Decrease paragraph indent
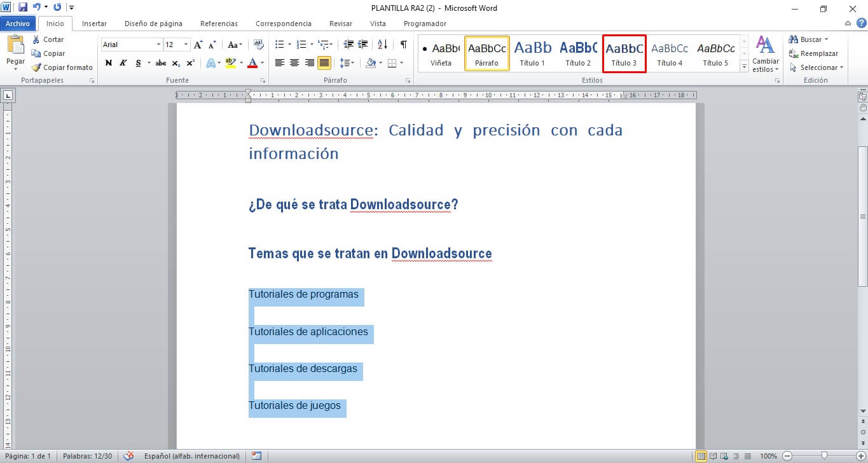This screenshot has height=463, width=868. [348, 45]
